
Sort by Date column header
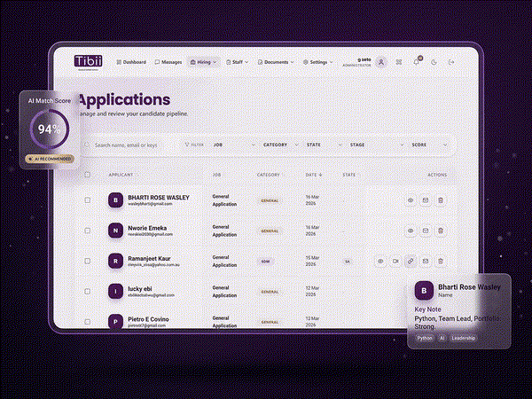pyautogui.click(x=314, y=175)
